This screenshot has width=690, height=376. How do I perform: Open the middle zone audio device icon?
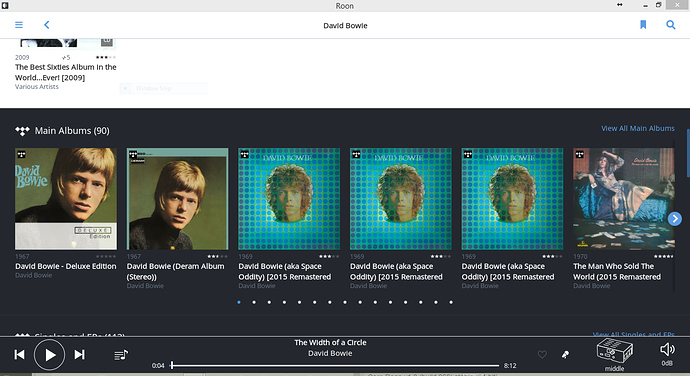pos(614,351)
